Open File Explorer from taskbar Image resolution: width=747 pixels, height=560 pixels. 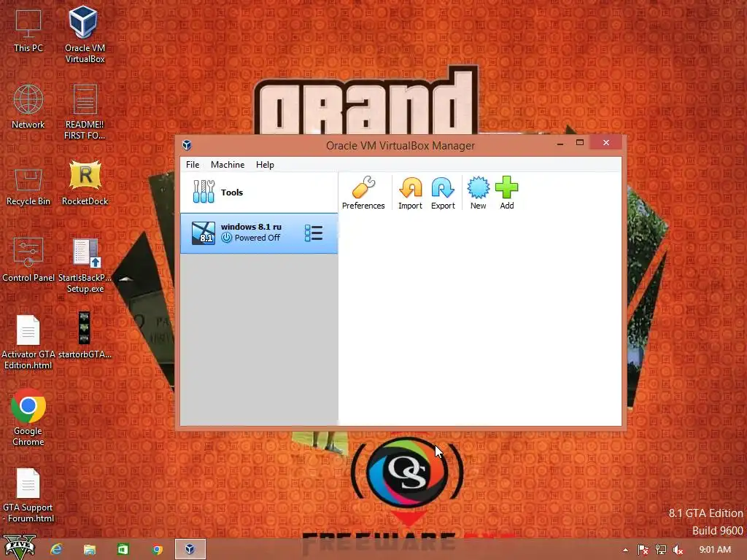point(90,550)
